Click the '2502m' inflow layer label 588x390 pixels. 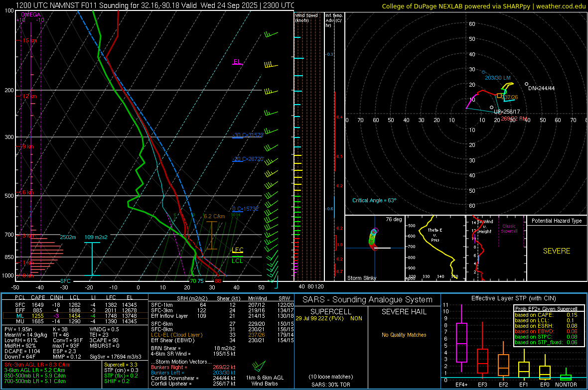pyautogui.click(x=68, y=238)
